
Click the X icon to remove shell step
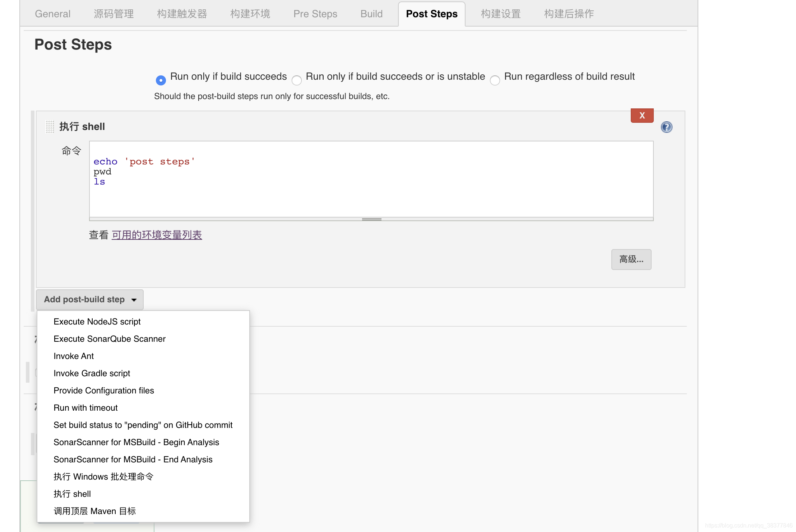click(642, 115)
